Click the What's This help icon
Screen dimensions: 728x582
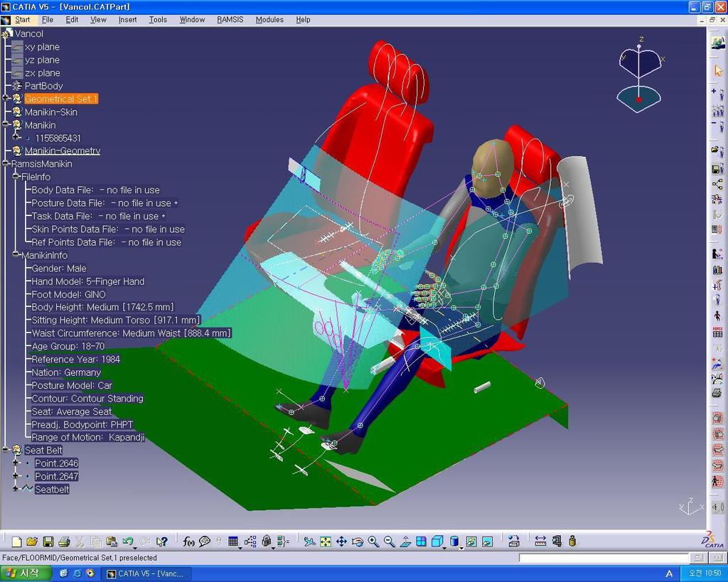[161, 541]
